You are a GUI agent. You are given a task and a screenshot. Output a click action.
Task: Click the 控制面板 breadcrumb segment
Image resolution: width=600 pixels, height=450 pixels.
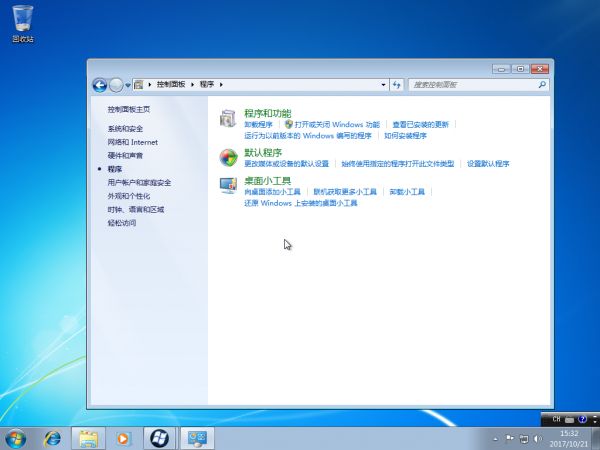[x=171, y=85]
